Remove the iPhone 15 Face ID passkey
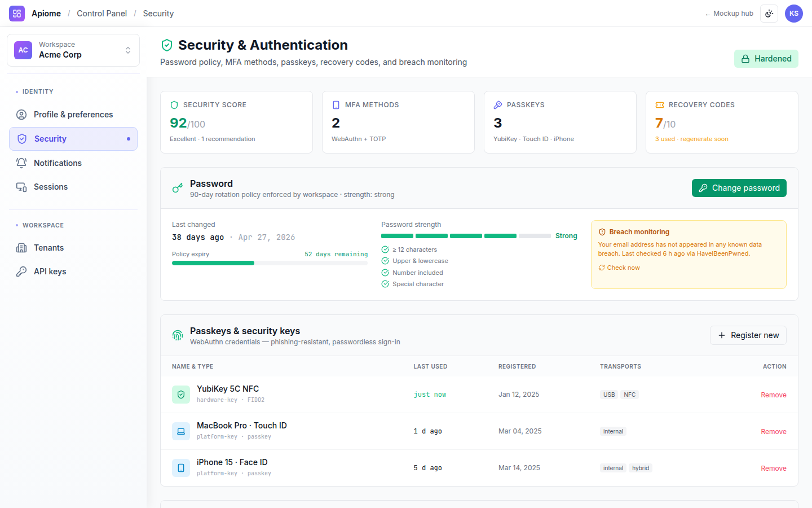Screen dimensions: 812x508 coord(774,468)
